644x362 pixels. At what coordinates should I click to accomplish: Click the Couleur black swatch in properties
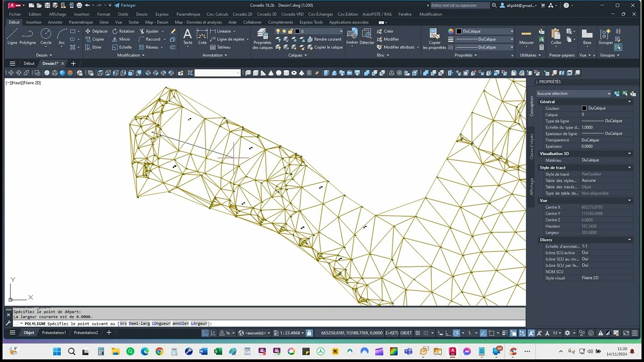[x=584, y=108]
